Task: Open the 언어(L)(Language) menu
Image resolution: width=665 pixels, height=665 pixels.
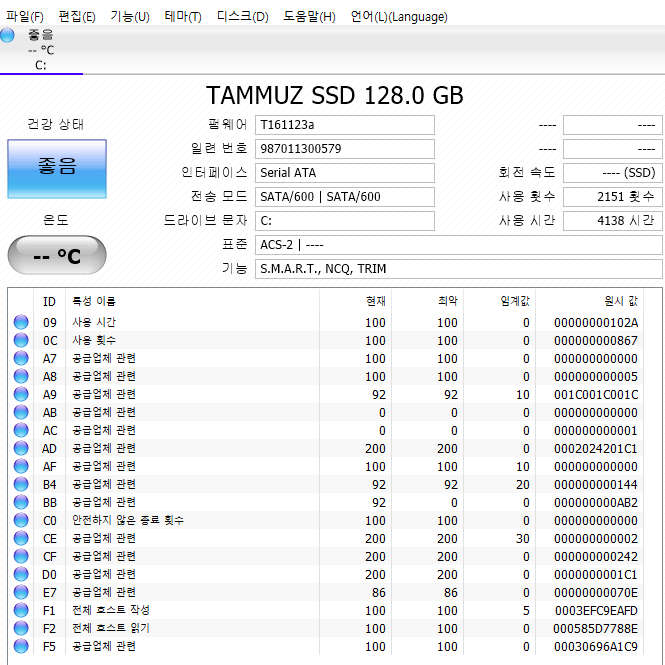Action: point(399,17)
